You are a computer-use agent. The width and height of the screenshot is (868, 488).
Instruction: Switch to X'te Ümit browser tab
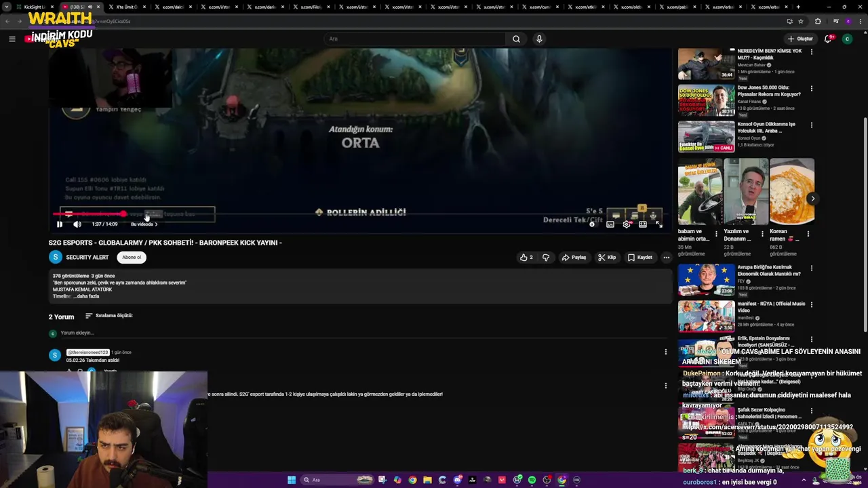click(126, 7)
